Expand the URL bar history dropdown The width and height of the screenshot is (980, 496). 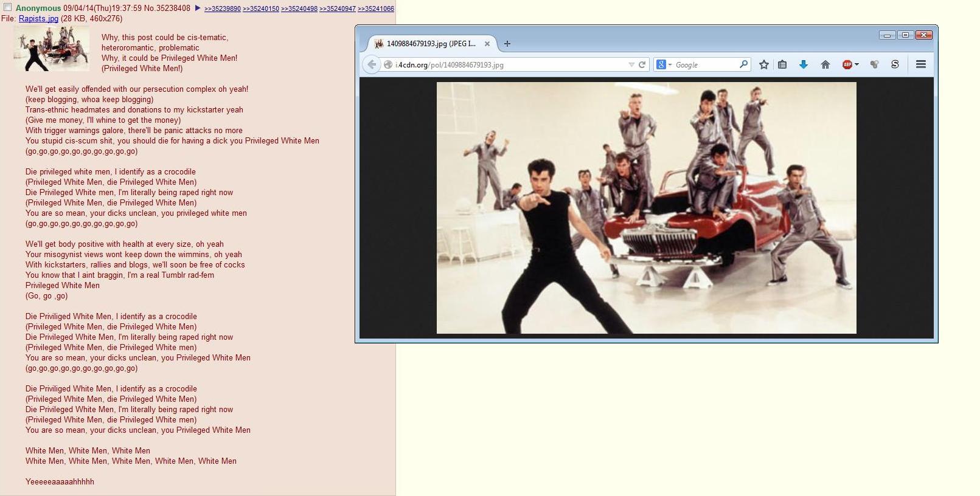pos(631,64)
